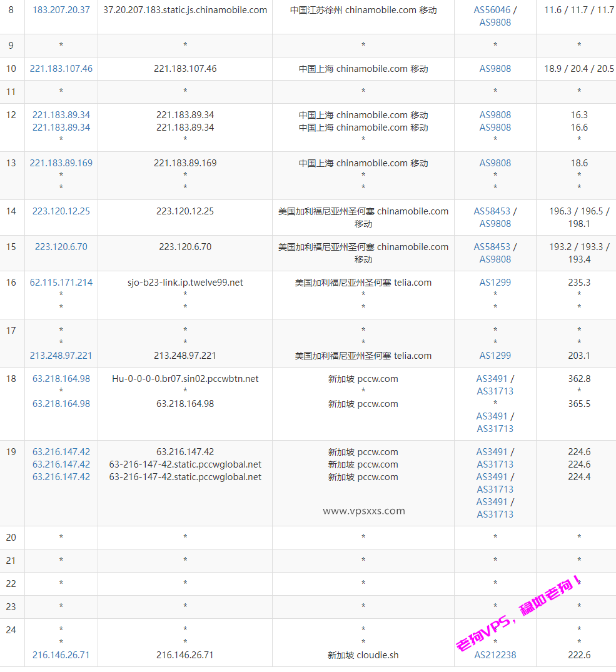Open hop 18 IP link with 362.8 latency
This screenshot has height=672, width=616.
61,379
